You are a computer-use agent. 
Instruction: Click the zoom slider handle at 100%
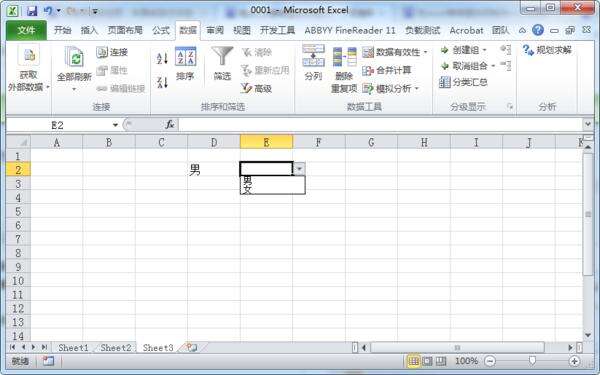pyautogui.click(x=532, y=360)
